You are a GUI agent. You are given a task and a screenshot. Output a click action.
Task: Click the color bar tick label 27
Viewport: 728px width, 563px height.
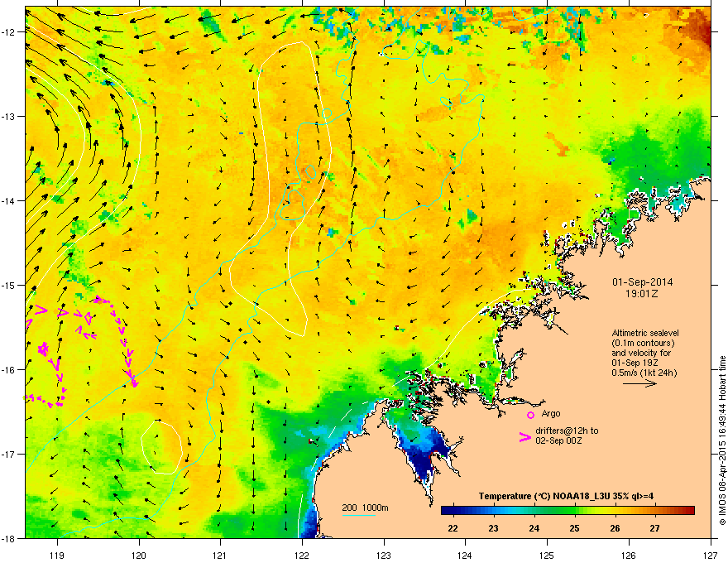(654, 528)
